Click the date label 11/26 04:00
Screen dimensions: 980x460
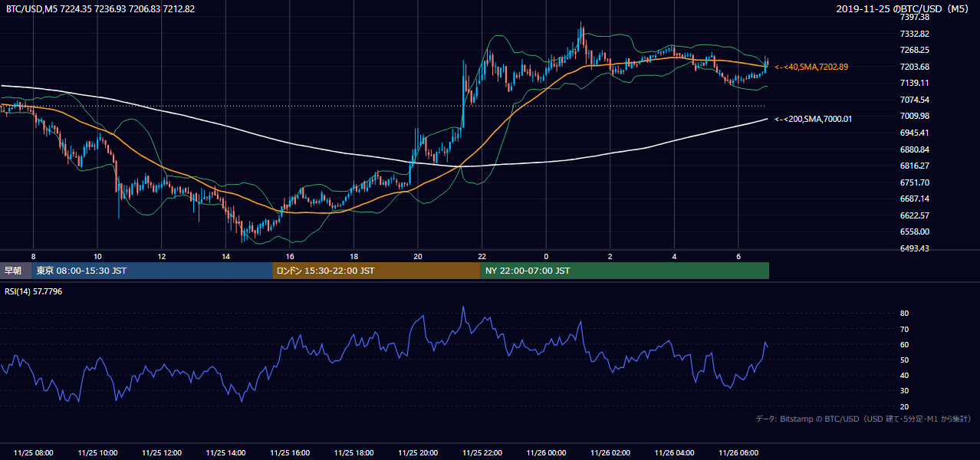pos(674,453)
